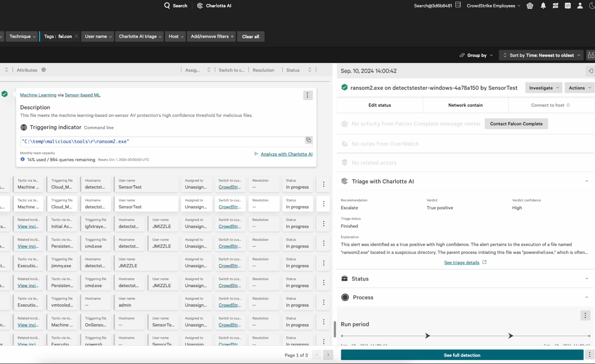
Task: Click the monthly capacity info icon
Action: (x=23, y=159)
